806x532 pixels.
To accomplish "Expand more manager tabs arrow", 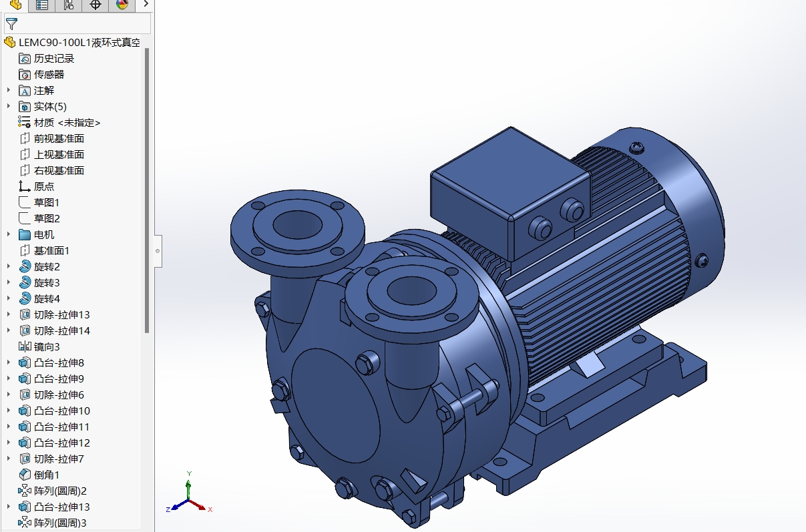I will (x=146, y=5).
